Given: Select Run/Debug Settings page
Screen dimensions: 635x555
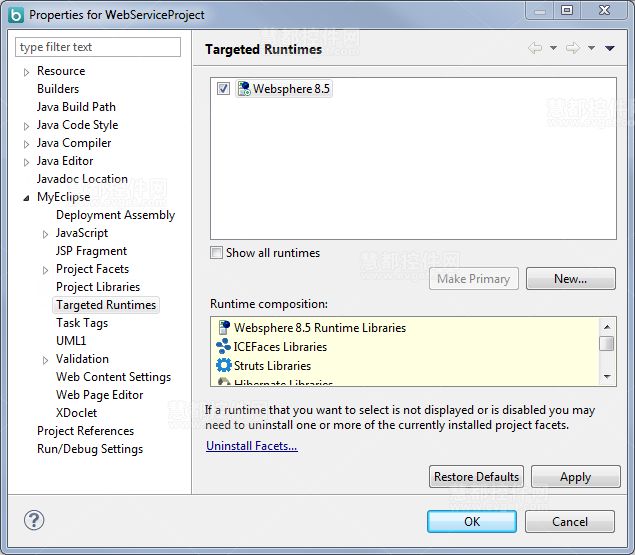Looking at the screenshot, I should point(90,449).
